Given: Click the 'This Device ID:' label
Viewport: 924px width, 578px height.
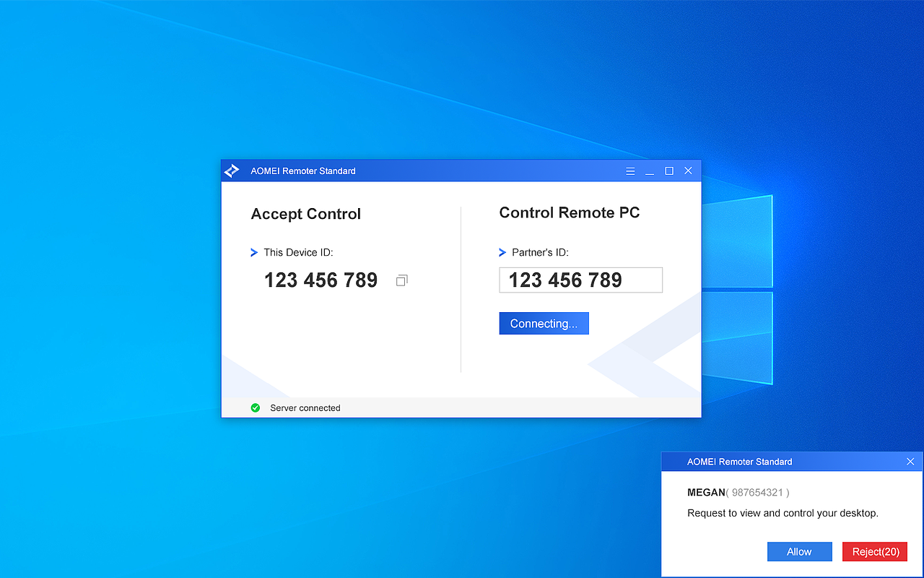Looking at the screenshot, I should pyautogui.click(x=298, y=252).
